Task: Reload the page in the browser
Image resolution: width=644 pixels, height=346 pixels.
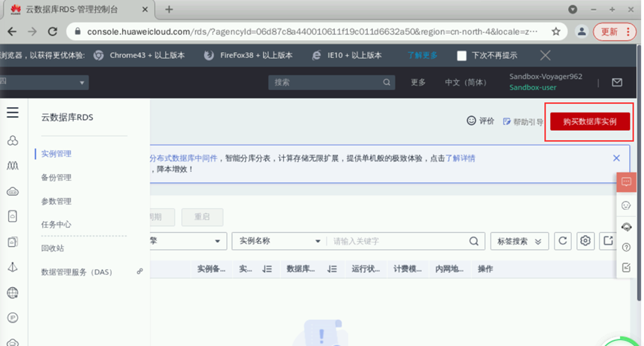Action: click(x=53, y=31)
